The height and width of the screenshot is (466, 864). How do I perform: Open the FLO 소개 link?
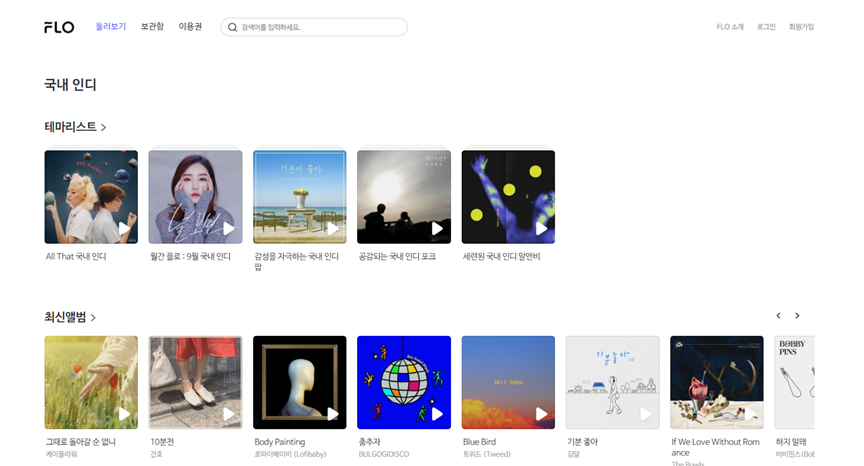coord(730,26)
